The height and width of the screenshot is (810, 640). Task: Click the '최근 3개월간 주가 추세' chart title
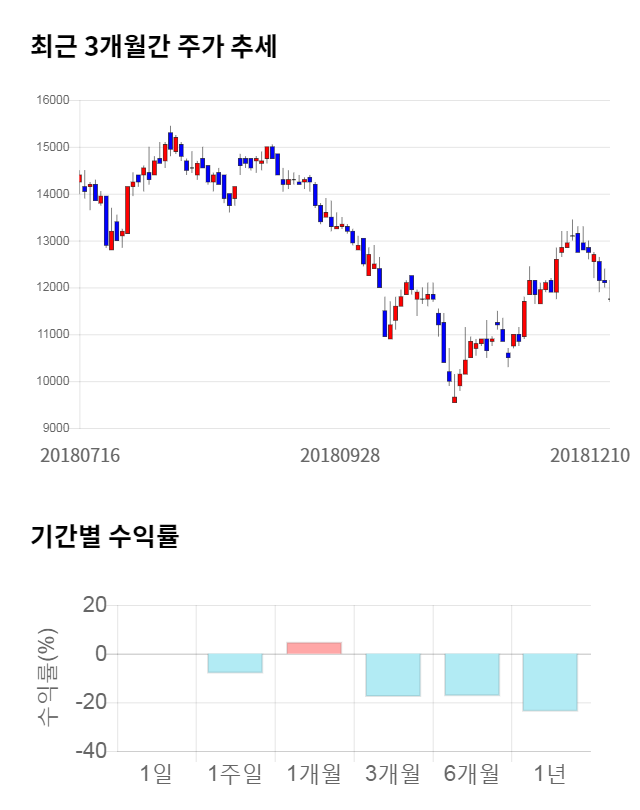click(153, 47)
